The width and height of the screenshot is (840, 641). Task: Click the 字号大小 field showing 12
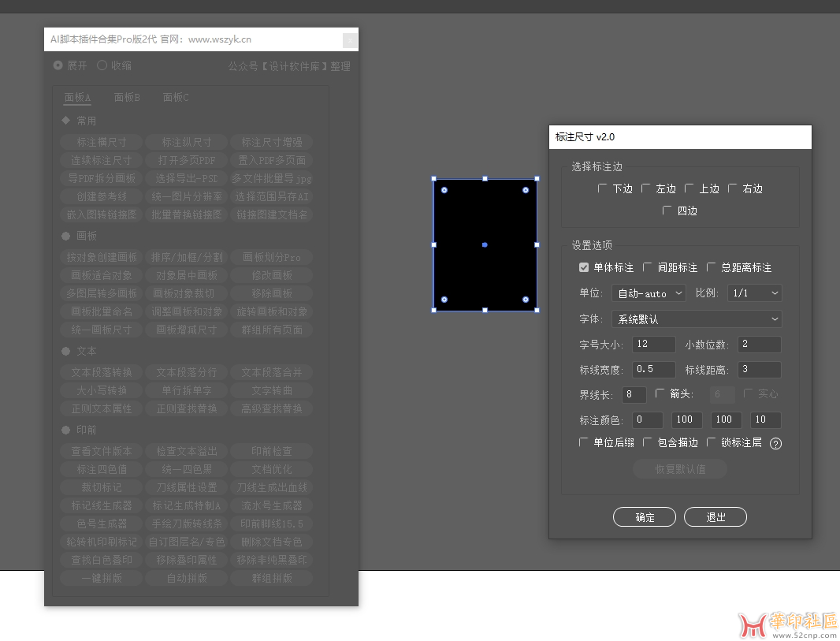click(x=653, y=344)
